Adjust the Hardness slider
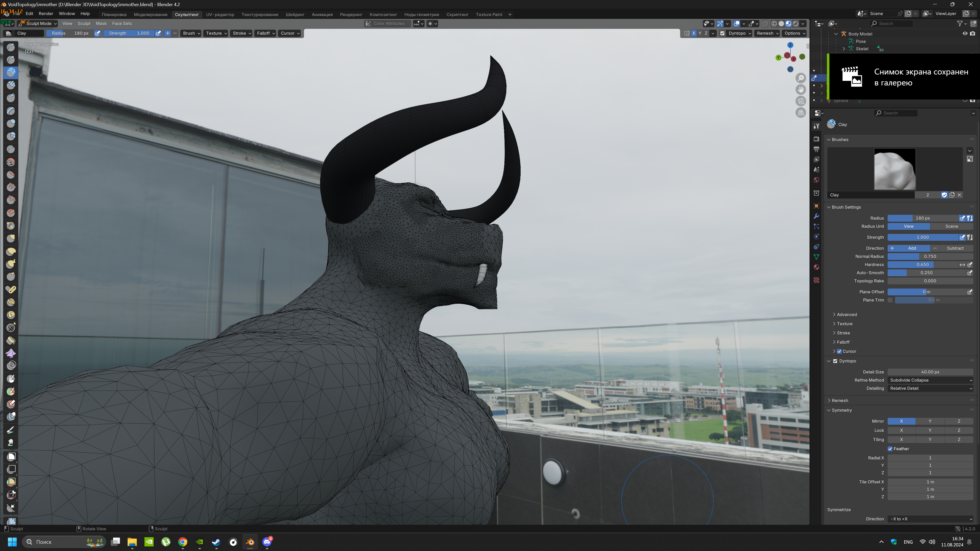 [923, 265]
